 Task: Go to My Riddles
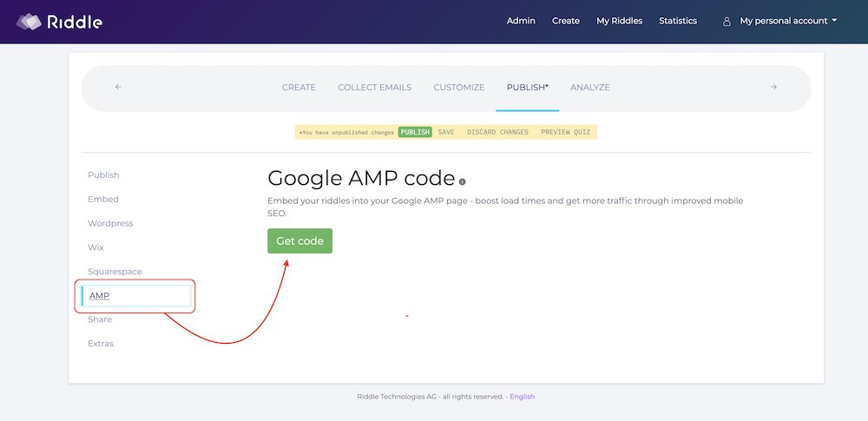pyautogui.click(x=620, y=21)
